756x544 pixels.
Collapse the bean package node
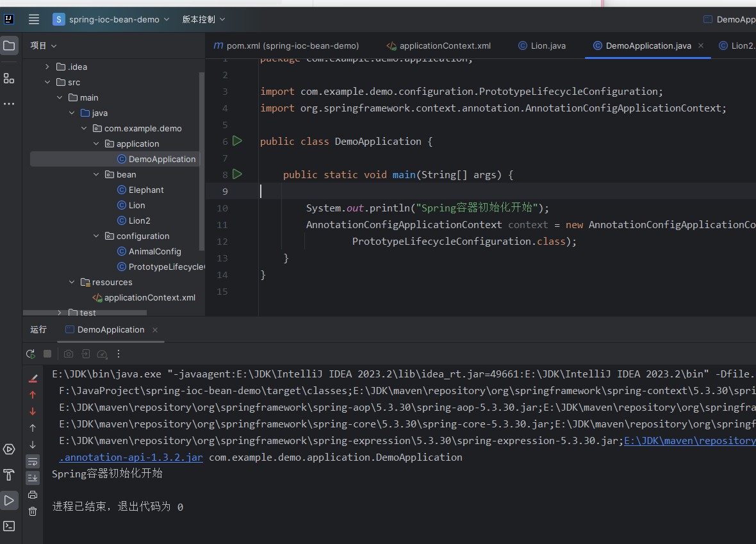(96, 174)
